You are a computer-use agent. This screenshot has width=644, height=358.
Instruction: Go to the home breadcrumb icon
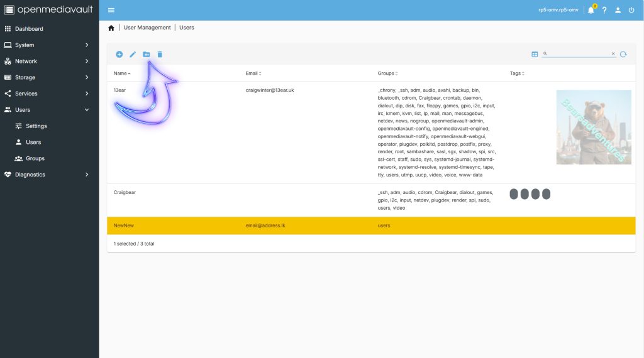pos(111,28)
